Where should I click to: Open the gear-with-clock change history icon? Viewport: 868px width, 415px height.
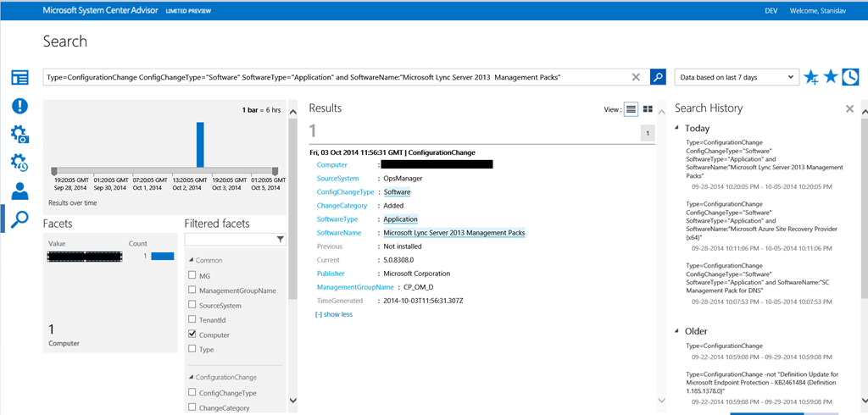tap(19, 163)
